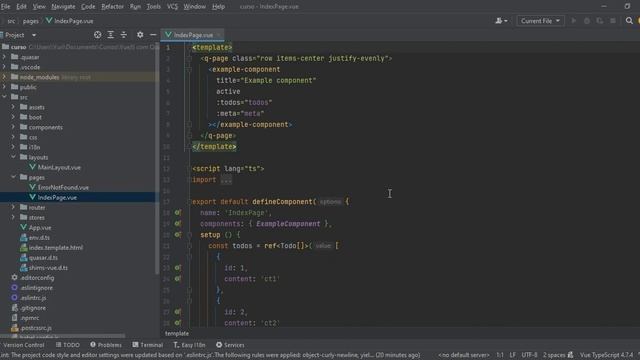Open the Help menu
The image size is (640, 360).
pos(218,7)
